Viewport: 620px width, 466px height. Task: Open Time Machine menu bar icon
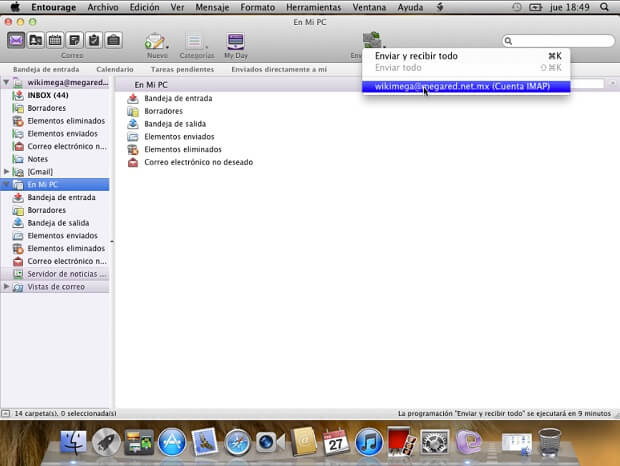point(516,7)
